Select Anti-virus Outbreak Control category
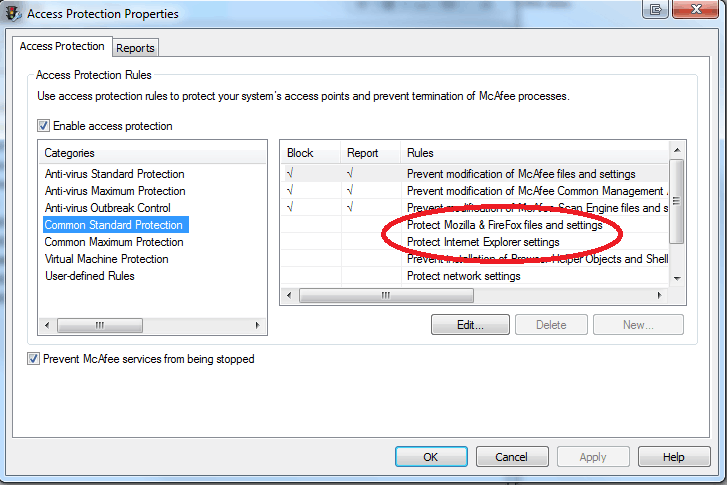The width and height of the screenshot is (727, 485). pos(107,208)
